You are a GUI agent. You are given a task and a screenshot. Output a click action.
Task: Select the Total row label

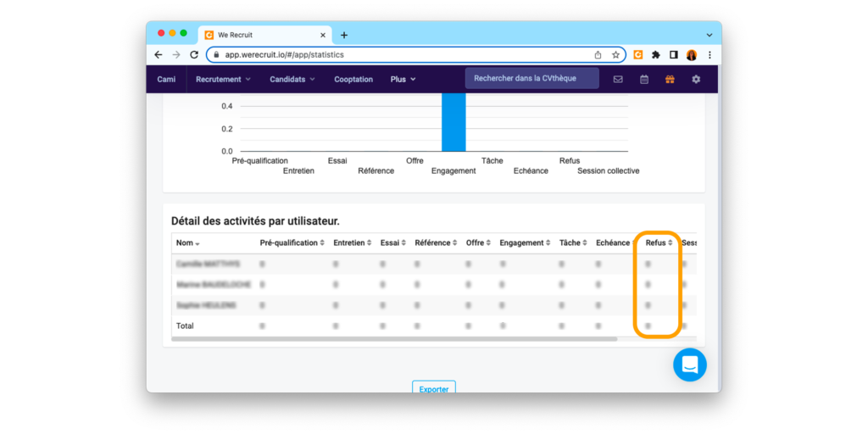point(185,326)
